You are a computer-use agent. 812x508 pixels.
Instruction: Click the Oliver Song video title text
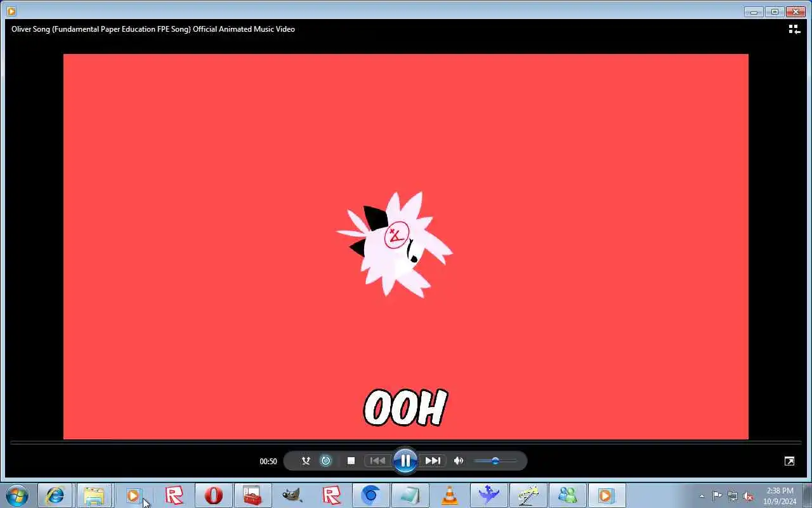[x=153, y=29]
